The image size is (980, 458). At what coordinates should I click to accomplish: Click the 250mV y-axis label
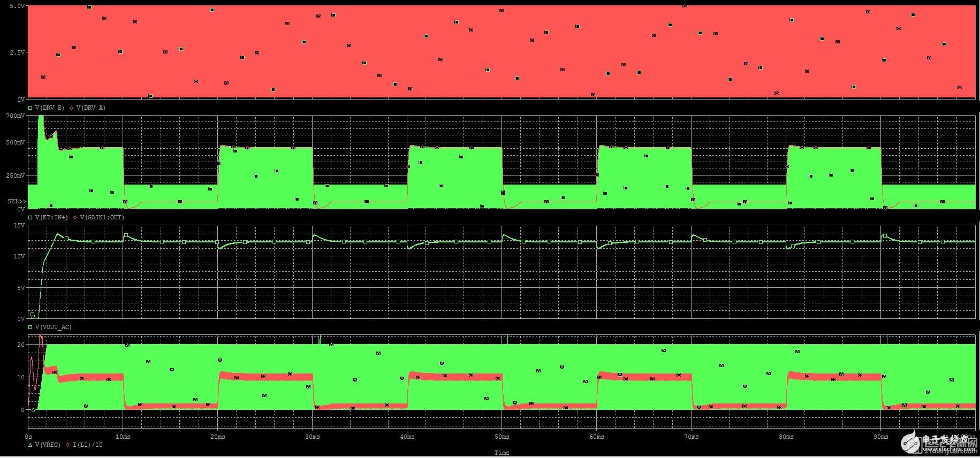coord(15,175)
